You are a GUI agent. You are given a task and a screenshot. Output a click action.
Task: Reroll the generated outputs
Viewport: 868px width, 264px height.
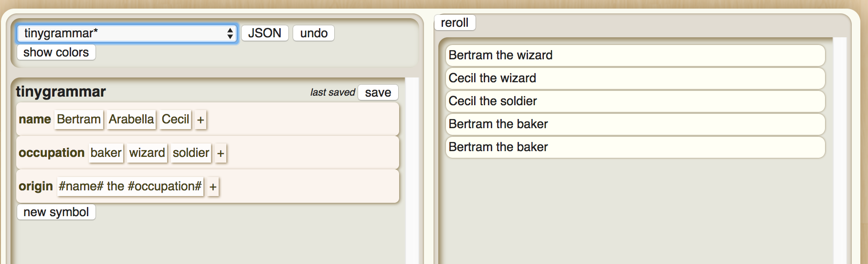[454, 22]
